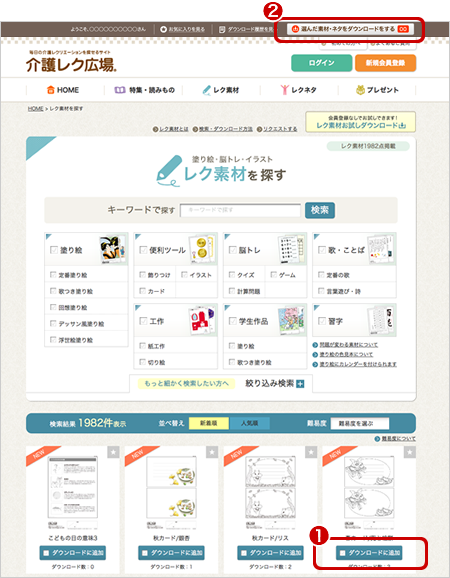Click favorite star on こどもの日の意味3 card
450x578 pixels.
[113, 452]
